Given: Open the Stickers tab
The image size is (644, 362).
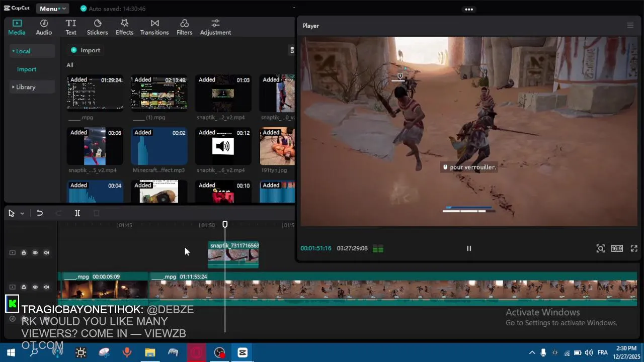Looking at the screenshot, I should point(98,27).
